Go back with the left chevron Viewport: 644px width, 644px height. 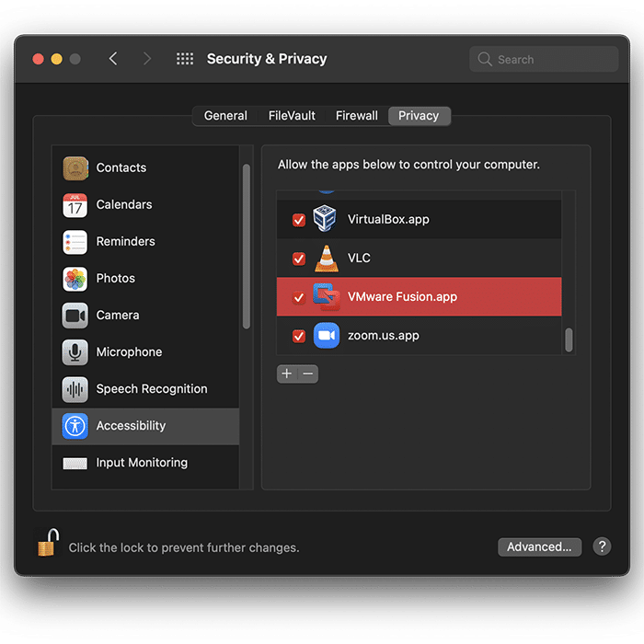point(113,59)
